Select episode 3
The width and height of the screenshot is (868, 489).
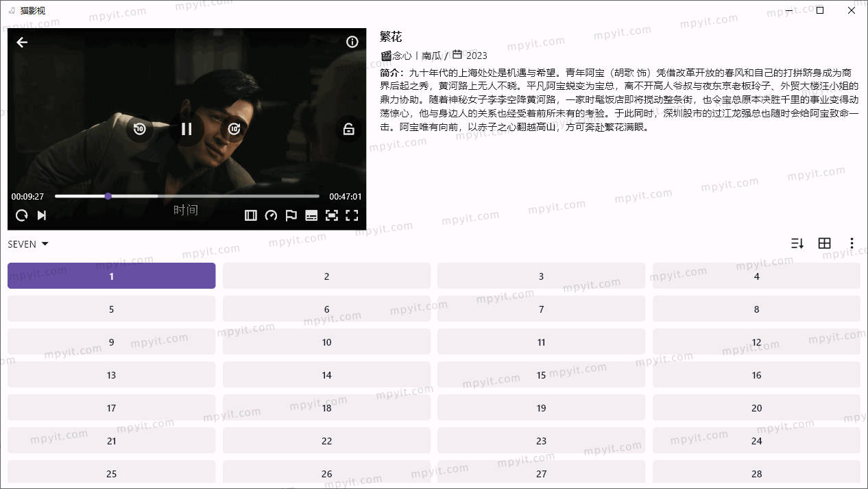click(x=542, y=276)
